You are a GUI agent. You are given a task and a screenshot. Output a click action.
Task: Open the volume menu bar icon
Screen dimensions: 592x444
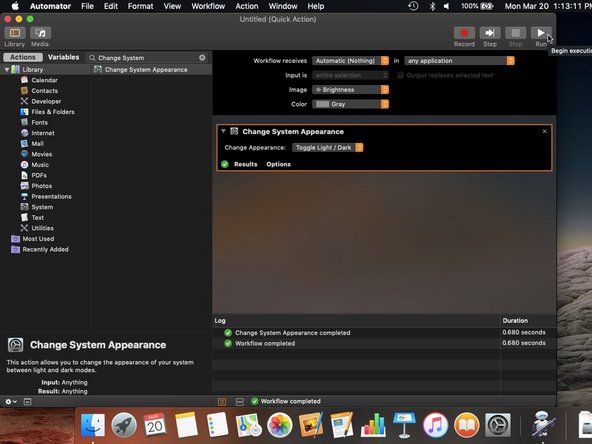click(x=447, y=6)
